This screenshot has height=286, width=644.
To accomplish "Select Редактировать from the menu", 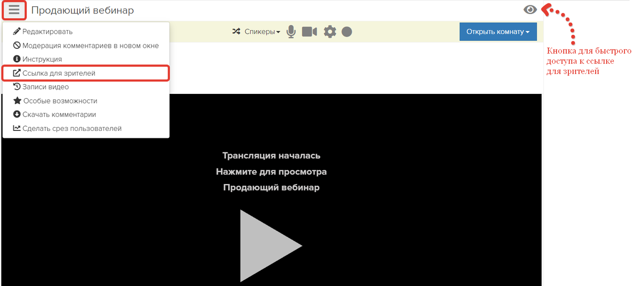I will (x=47, y=32).
